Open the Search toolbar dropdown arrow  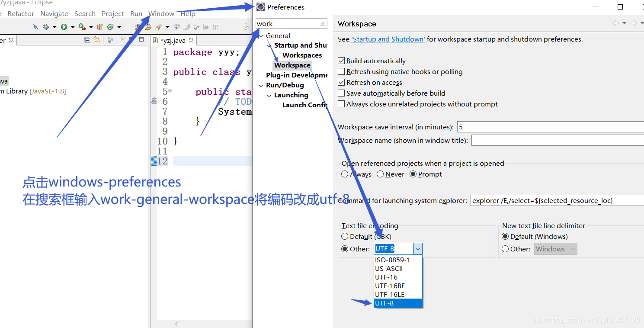point(167,27)
